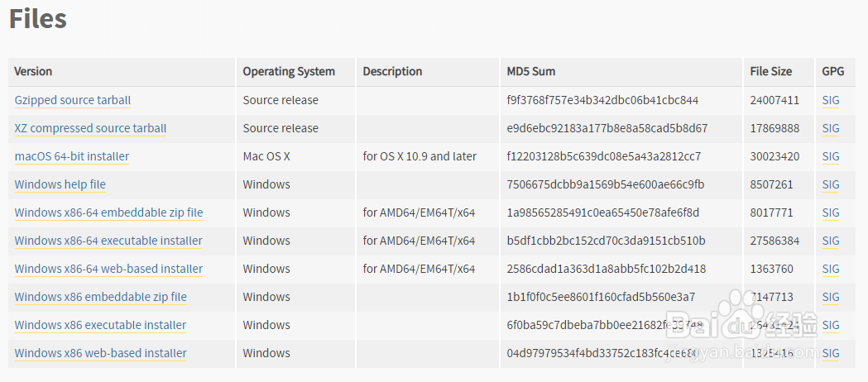This screenshot has width=868, height=382.
Task: Open SIG link for macOS 64-bit installer
Action: 831,156
